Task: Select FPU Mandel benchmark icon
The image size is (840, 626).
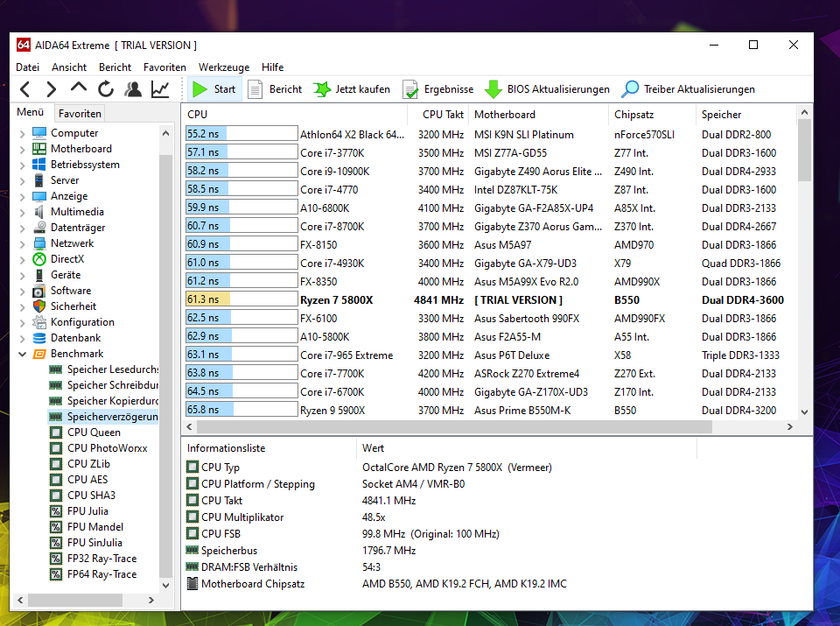Action: (x=56, y=527)
